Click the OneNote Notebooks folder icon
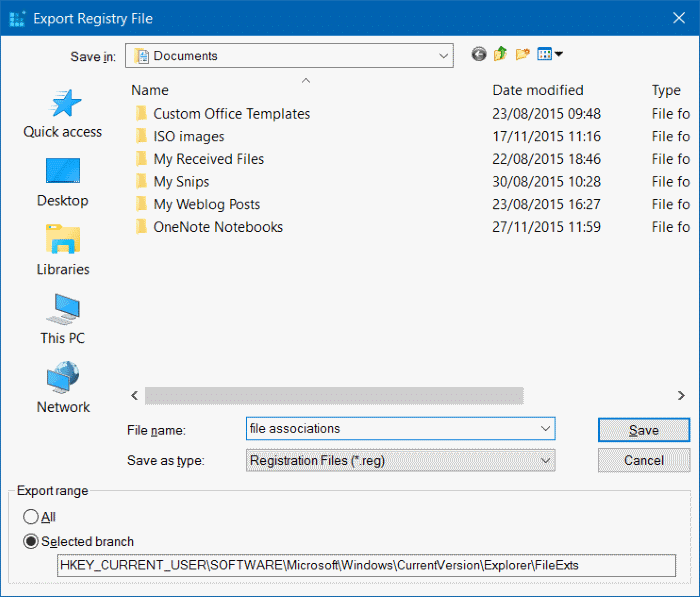This screenshot has height=597, width=700. [141, 227]
